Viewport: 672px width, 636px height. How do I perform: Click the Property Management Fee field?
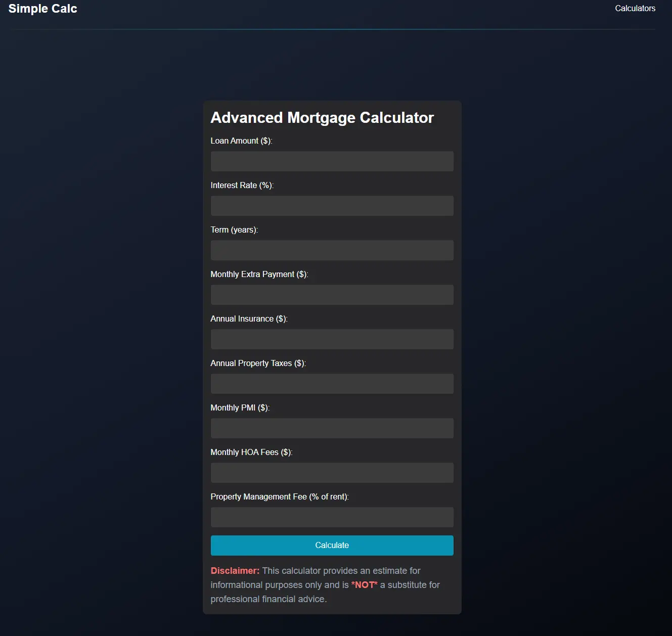tap(332, 517)
